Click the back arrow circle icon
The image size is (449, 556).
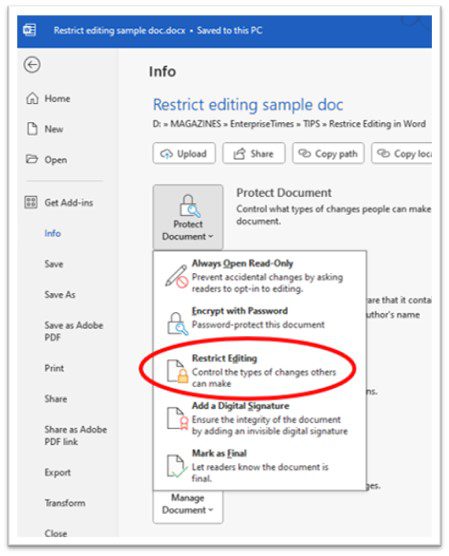[x=32, y=65]
